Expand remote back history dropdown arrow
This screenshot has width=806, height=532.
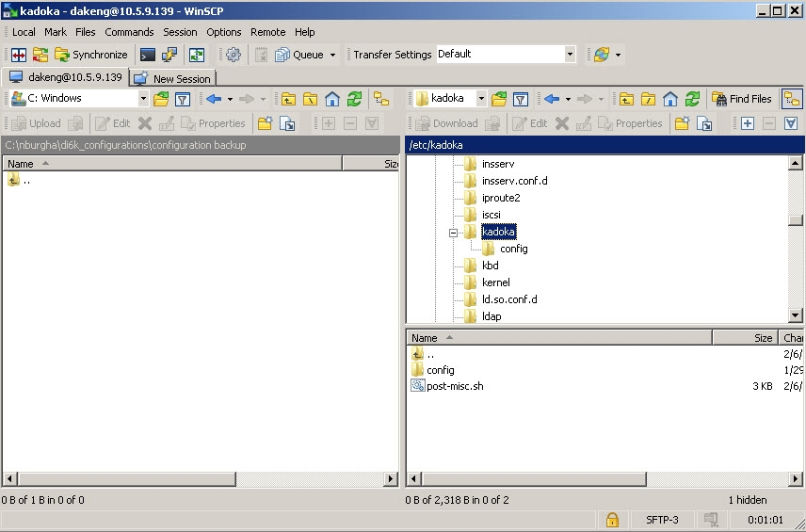tap(568, 99)
